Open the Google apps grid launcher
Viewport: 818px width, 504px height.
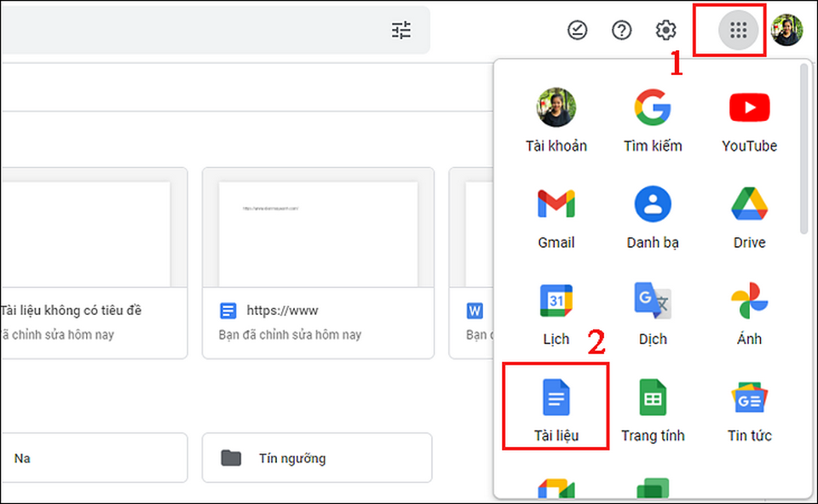(738, 31)
